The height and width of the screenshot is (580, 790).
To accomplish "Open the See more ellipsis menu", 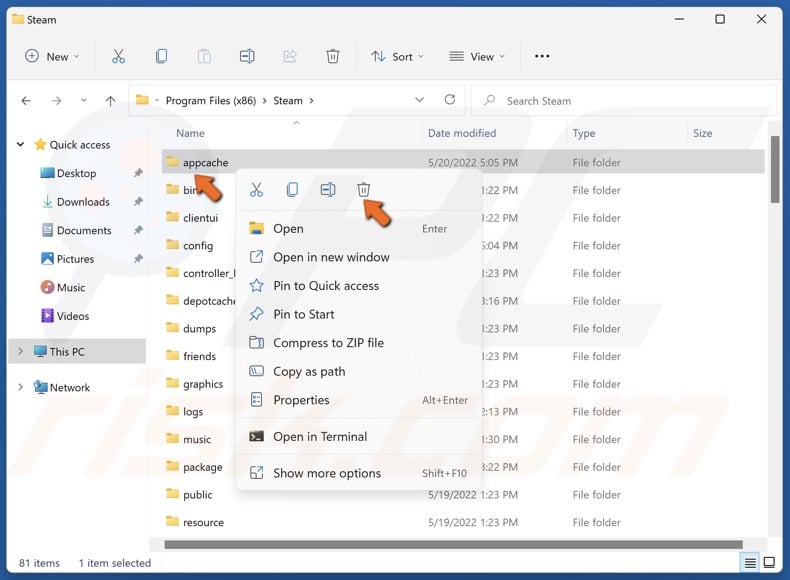I will coord(542,56).
